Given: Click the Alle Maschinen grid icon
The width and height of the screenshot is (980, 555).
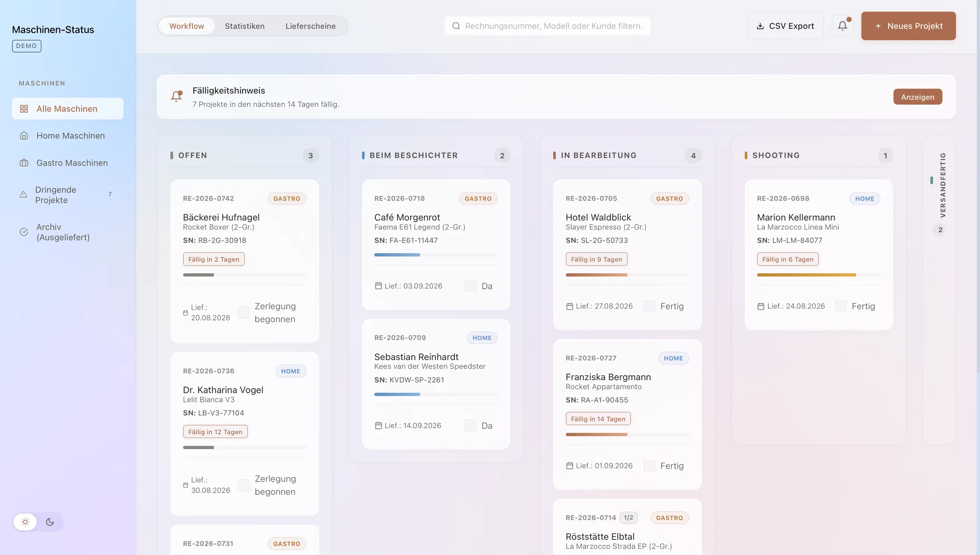Looking at the screenshot, I should click(24, 109).
